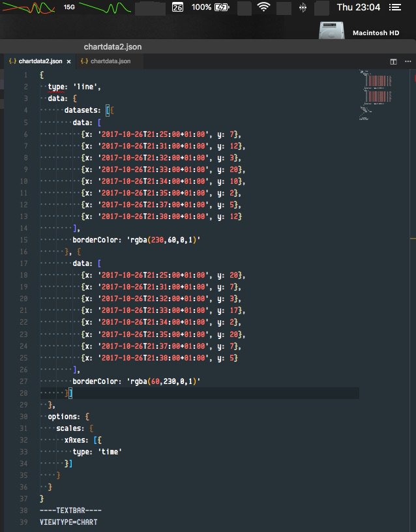The width and height of the screenshot is (416, 532).
Task: Click the borderColor 'rgba(60,230,0,1)' value
Action: 164,381
